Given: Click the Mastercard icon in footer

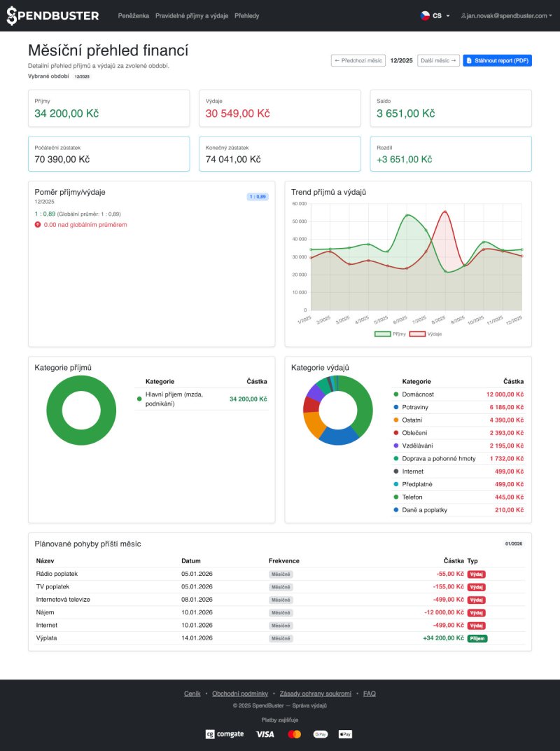Looking at the screenshot, I should point(294,734).
